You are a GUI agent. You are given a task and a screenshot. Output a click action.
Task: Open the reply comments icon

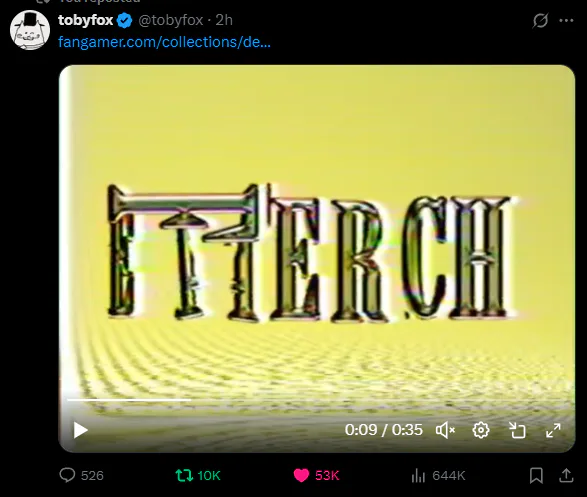(x=67, y=475)
